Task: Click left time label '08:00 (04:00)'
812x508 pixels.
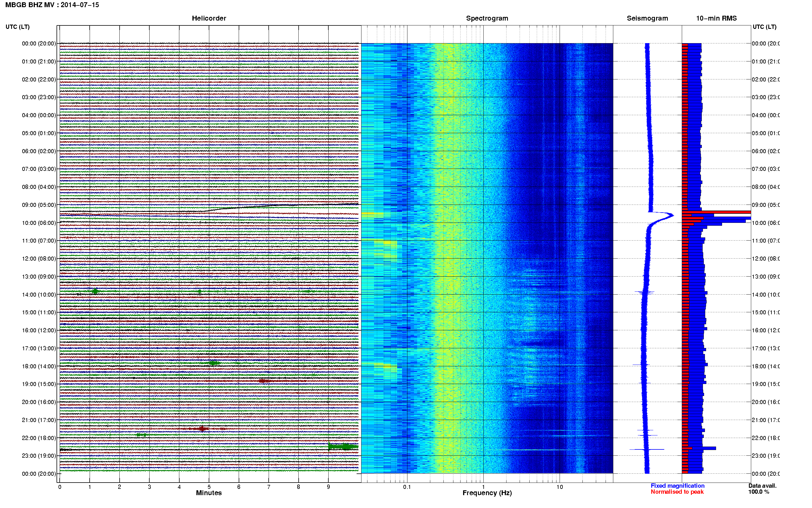Action: coord(39,187)
